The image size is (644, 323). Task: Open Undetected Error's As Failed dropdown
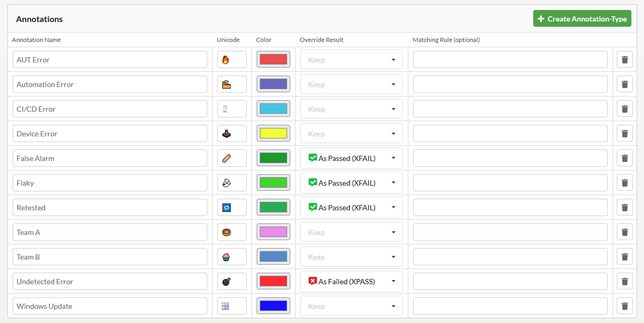pyautogui.click(x=351, y=282)
